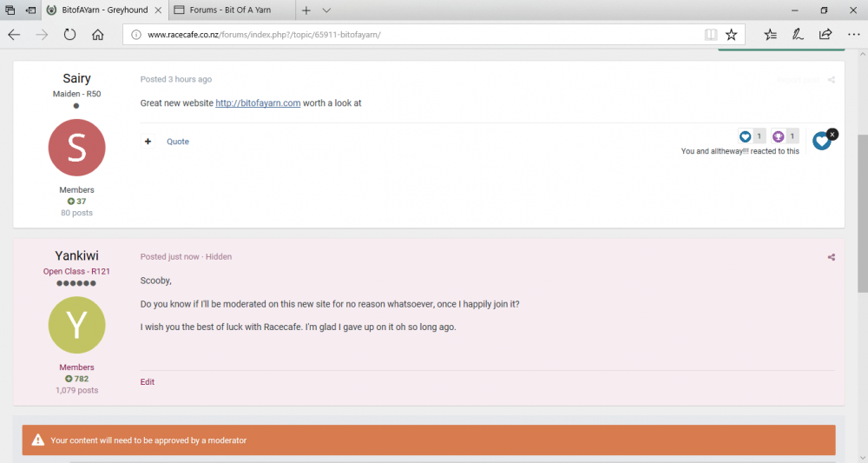
Task: Remove your reaction with the black X
Action: point(832,134)
